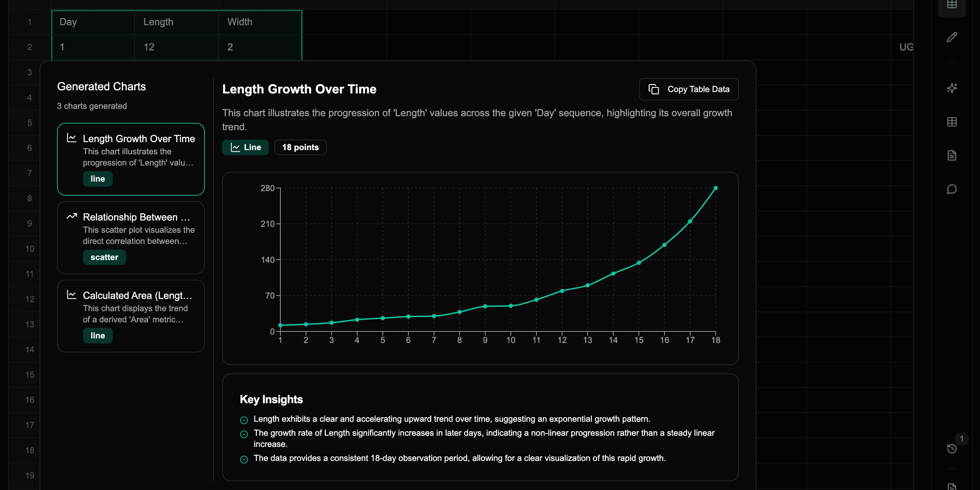Click the data point at day 18

click(x=715, y=188)
